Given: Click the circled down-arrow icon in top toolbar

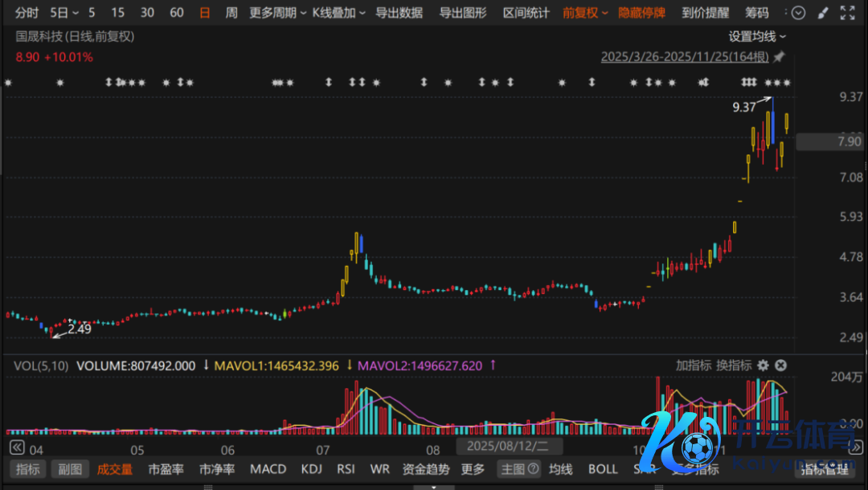Looking at the screenshot, I should [798, 13].
